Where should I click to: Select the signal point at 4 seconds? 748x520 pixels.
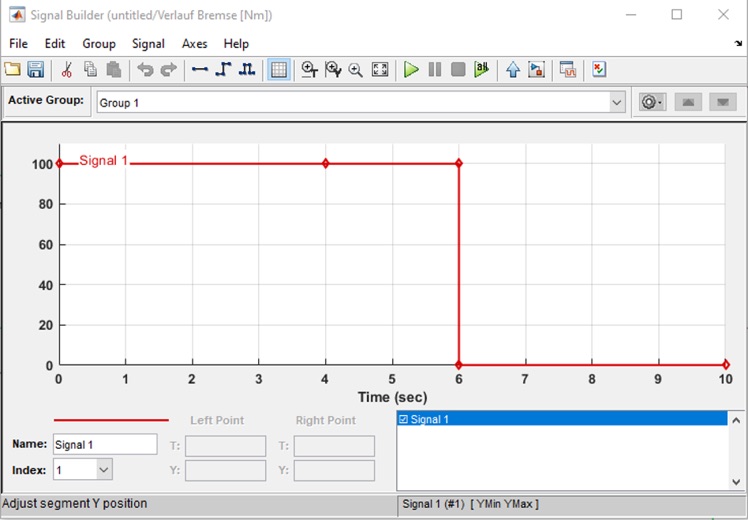(325, 163)
